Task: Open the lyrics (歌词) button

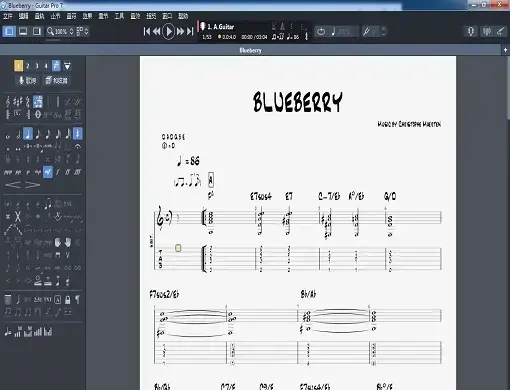Action: coord(27,80)
